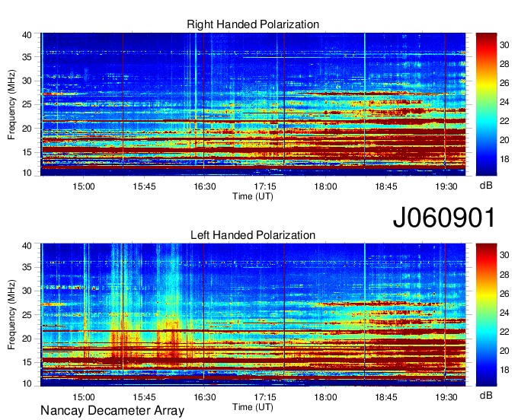The height and width of the screenshot is (420, 518).
Task: Click 'dB' unit label of Right Handed colorbar
Action: click(x=486, y=186)
